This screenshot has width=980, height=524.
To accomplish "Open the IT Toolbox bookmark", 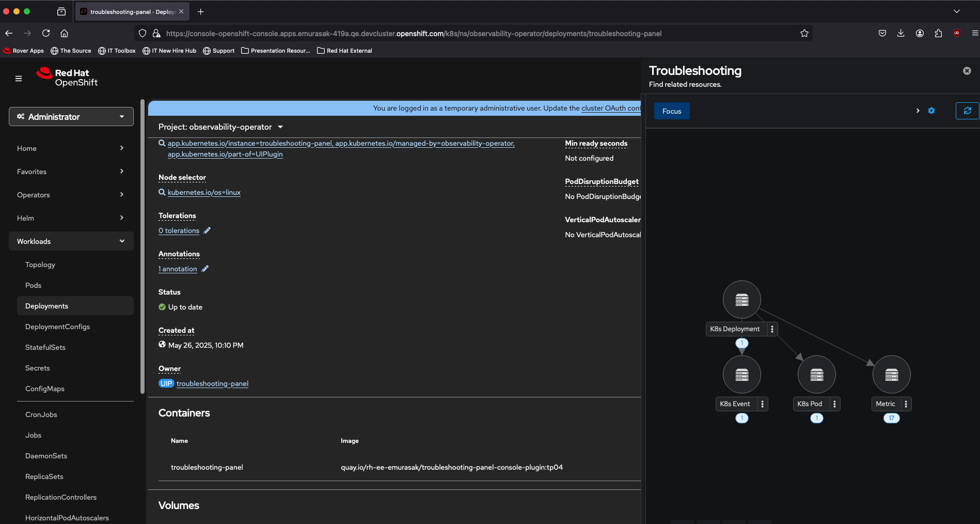I will (x=117, y=51).
